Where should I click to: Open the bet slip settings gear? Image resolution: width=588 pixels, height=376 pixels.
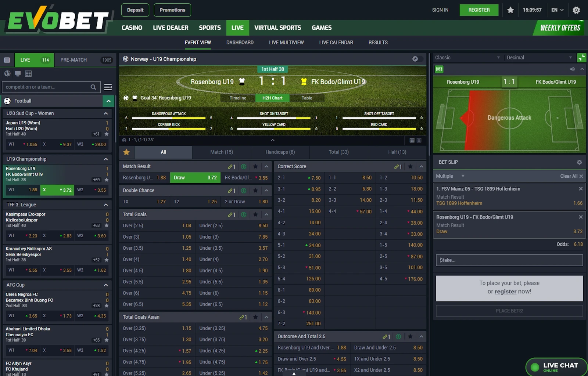tap(579, 162)
